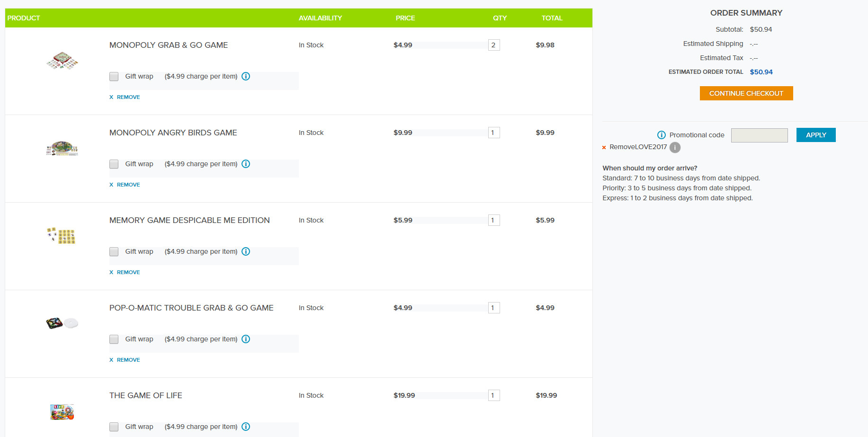
Task: Apply the promotional code
Action: pyautogui.click(x=816, y=135)
